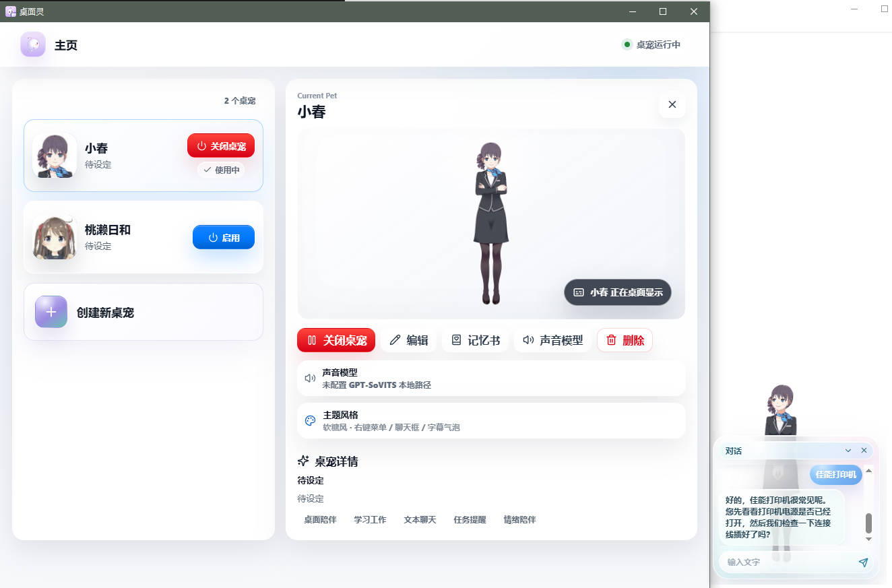The image size is (892, 588).
Task: Click the 输入文字 chat input field
Action: coord(786,562)
